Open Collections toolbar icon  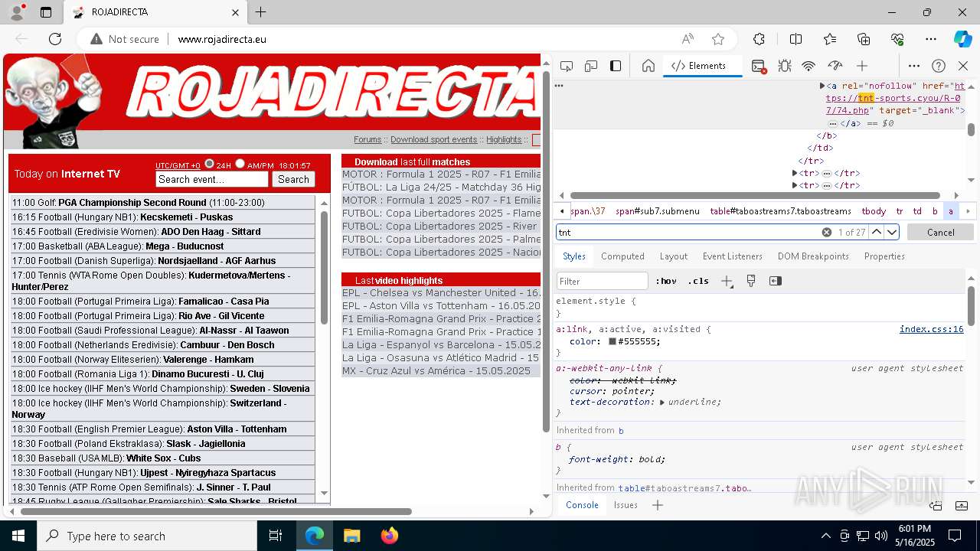pyautogui.click(x=864, y=39)
